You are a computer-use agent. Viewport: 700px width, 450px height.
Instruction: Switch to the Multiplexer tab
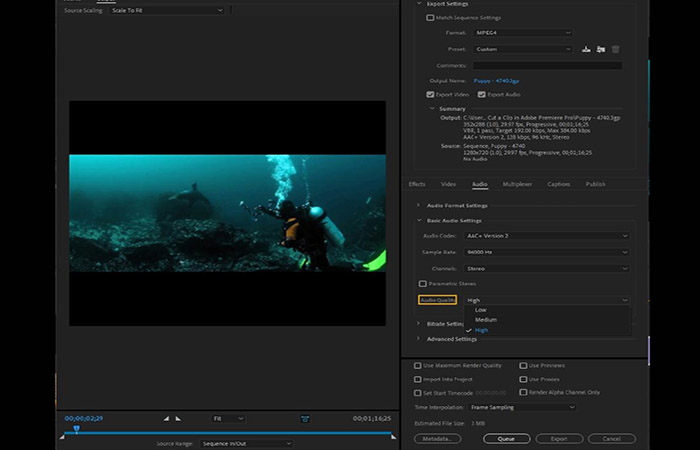click(517, 184)
